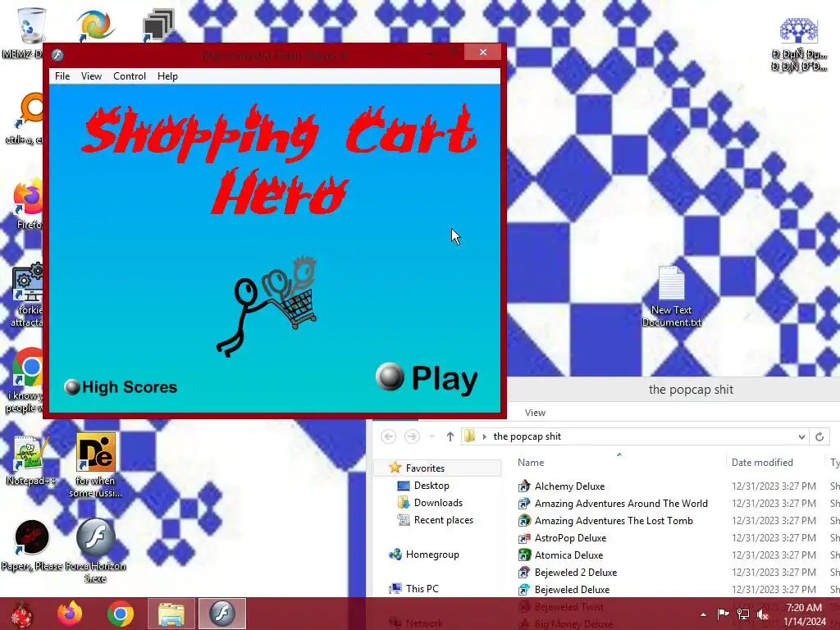
Task: Select Homegroup in Explorer navigation pane
Action: pyautogui.click(x=431, y=555)
